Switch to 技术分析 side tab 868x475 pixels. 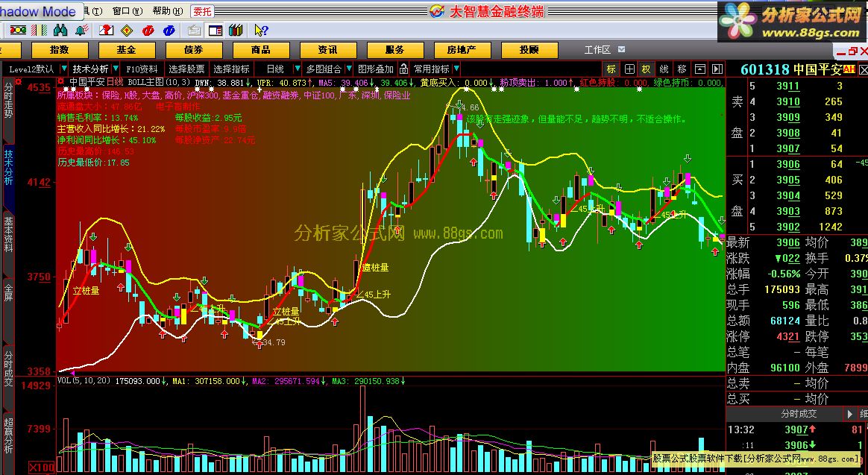[8, 166]
